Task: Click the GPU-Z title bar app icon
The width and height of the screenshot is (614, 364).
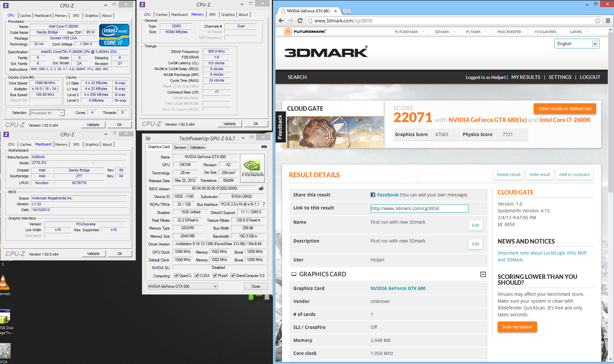Action: pos(148,138)
